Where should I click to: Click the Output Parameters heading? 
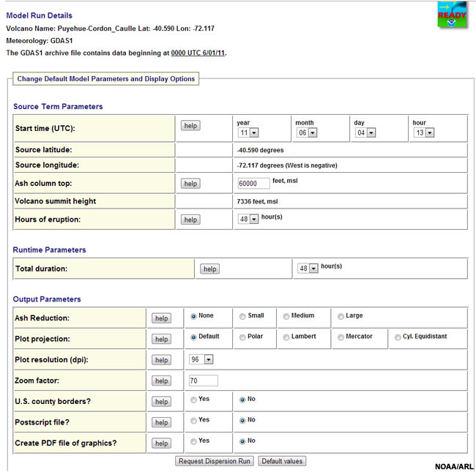click(47, 299)
